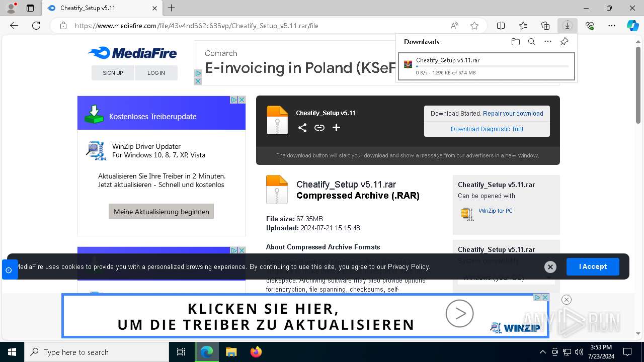Click the round arrow on the WinZip banner
This screenshot has height=362, width=644.
pyautogui.click(x=459, y=314)
